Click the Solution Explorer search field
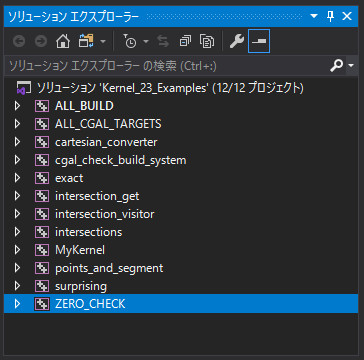Screen dimensions: 364x360 click(167, 66)
